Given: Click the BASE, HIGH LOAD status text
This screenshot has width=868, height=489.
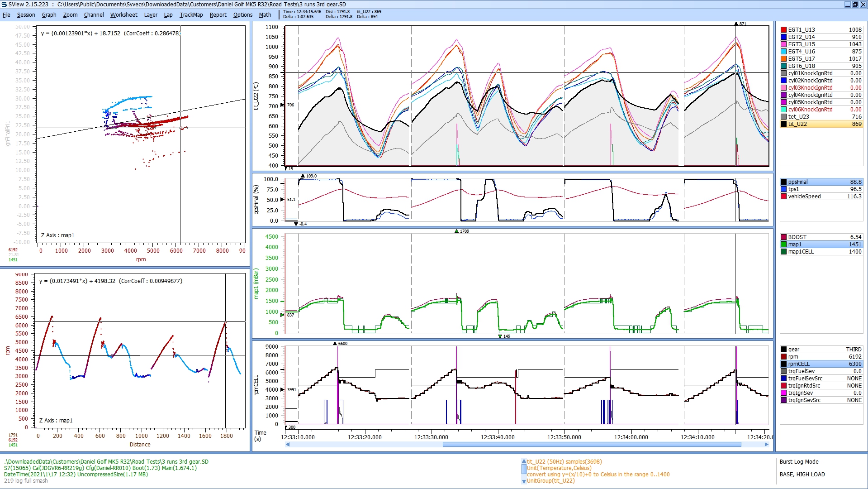Looking at the screenshot, I should point(802,475).
